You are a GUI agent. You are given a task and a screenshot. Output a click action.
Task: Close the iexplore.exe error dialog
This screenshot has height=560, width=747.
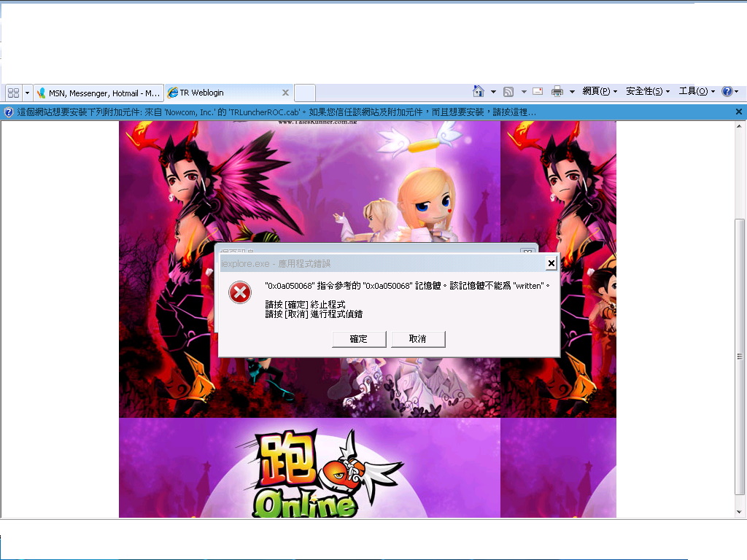pyautogui.click(x=551, y=262)
